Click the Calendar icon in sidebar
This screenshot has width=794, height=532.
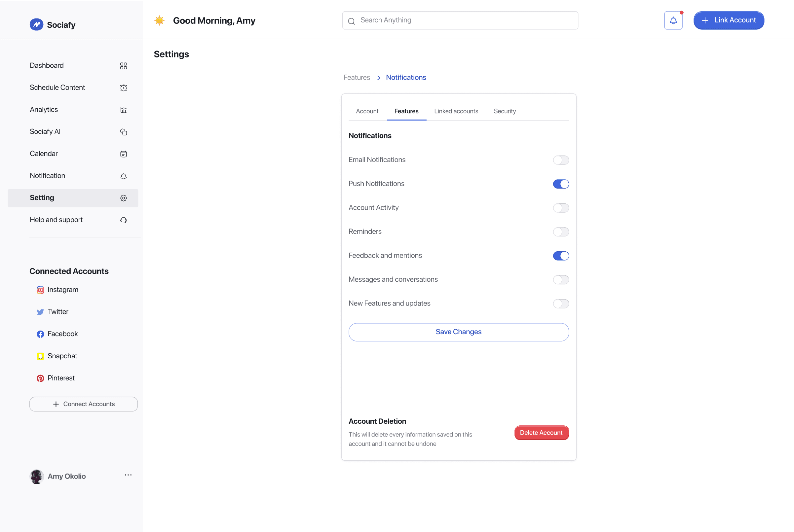pos(124,154)
